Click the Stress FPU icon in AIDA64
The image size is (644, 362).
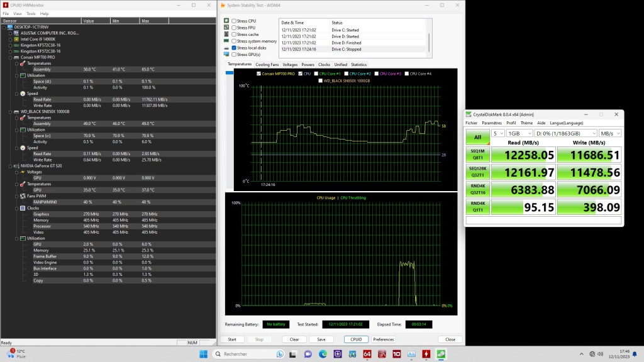click(x=226, y=27)
